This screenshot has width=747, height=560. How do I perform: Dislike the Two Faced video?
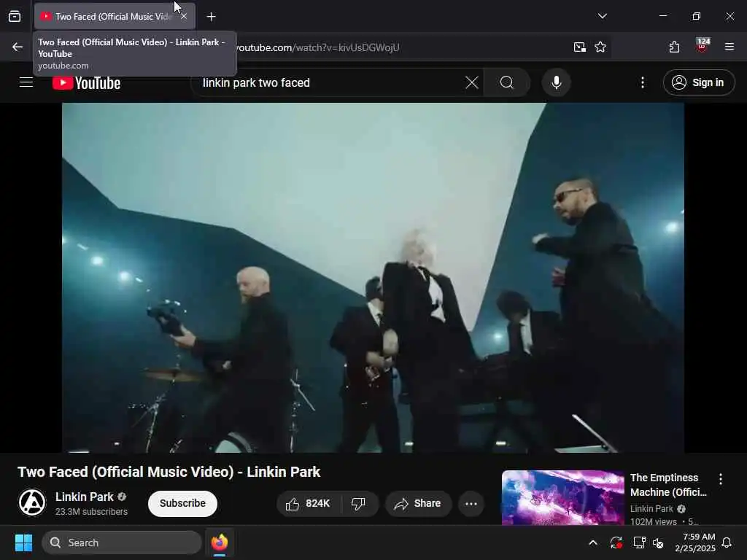(x=359, y=503)
